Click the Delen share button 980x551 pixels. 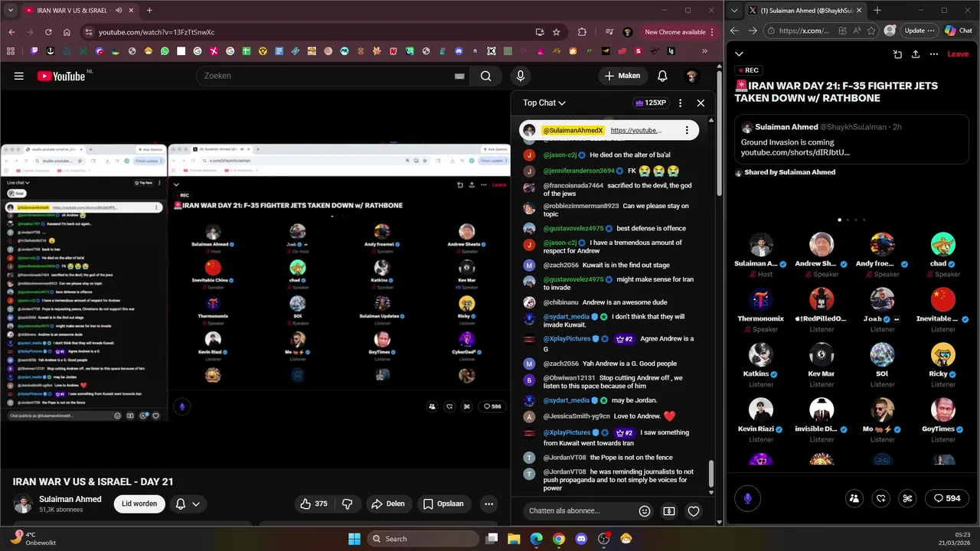[388, 504]
